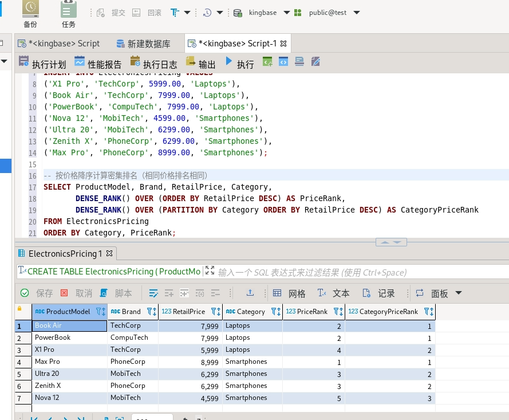The height and width of the screenshot is (420, 509).
Task: Click the Output (输出) toolbar icon
Action: click(x=201, y=64)
